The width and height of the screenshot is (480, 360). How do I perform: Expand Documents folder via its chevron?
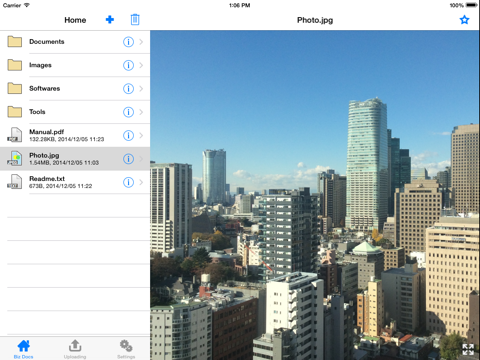tap(141, 42)
